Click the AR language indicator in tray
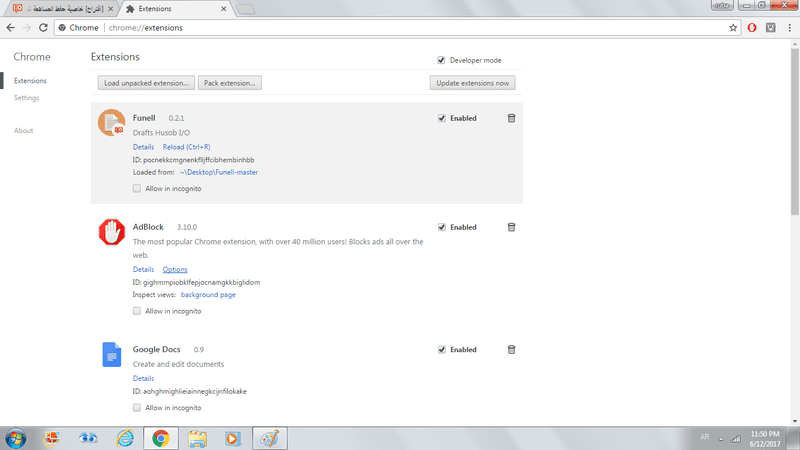 tap(705, 437)
